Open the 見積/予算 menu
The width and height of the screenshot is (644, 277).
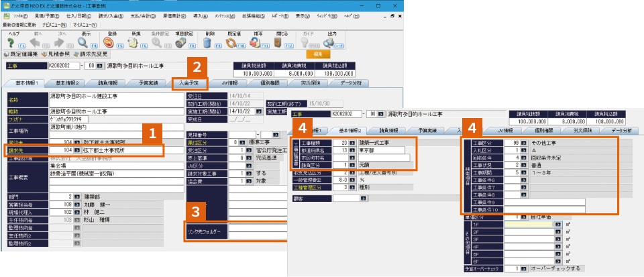pyautogui.click(x=46, y=16)
